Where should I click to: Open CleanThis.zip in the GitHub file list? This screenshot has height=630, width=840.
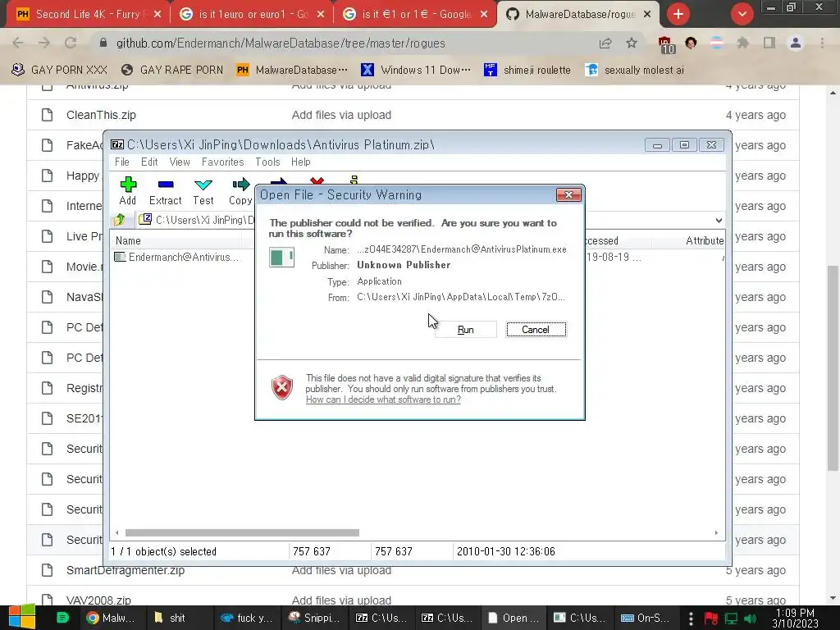coord(101,115)
